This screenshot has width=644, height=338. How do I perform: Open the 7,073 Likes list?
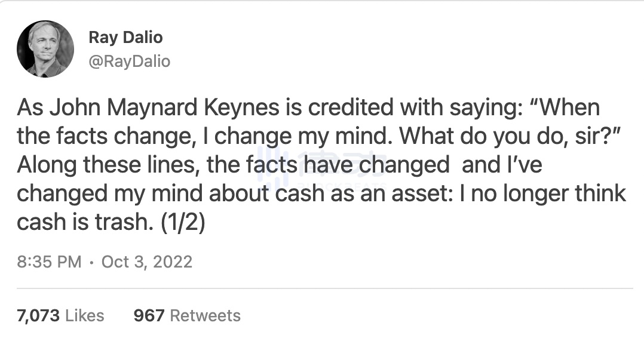[x=60, y=315]
